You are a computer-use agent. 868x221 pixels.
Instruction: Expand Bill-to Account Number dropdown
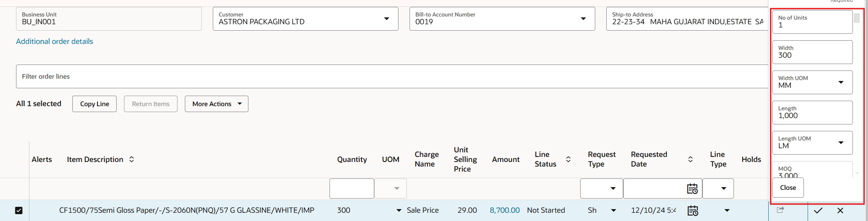(x=583, y=19)
